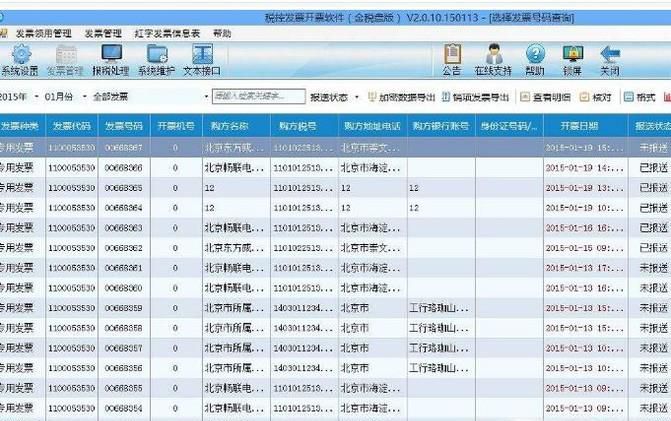The width and height of the screenshot is (671, 421).
Task: Expand the 01月份 month dropdown
Action: 84,97
